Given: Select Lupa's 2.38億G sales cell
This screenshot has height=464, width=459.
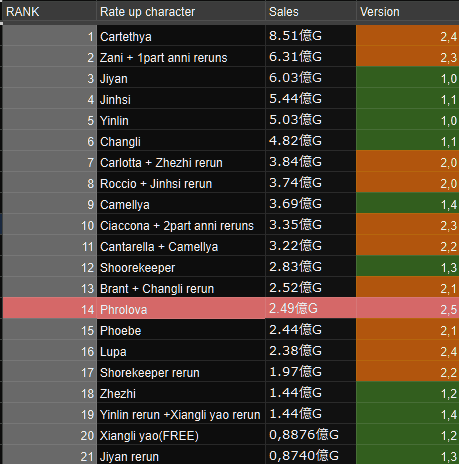Looking at the screenshot, I should click(x=311, y=351).
